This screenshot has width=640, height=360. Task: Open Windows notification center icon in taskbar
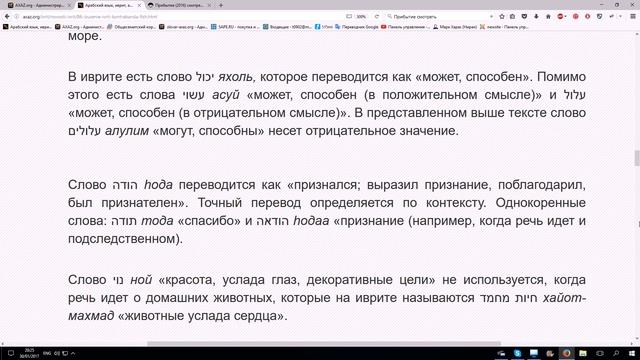tap(11, 353)
